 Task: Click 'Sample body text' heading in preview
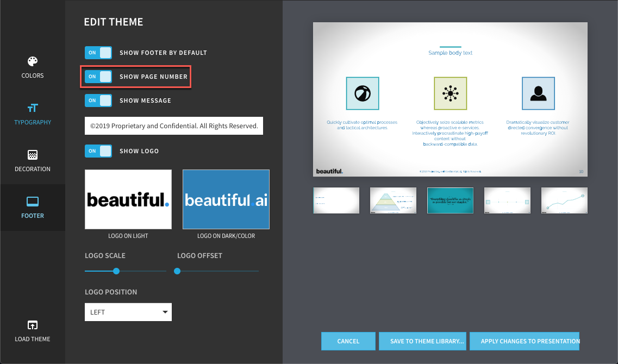[450, 53]
